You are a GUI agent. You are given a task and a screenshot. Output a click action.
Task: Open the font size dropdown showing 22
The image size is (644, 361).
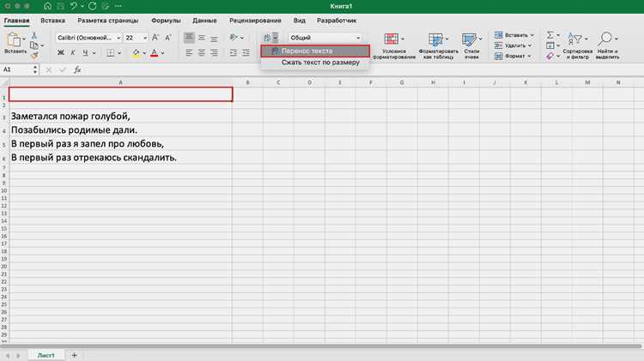(x=145, y=38)
